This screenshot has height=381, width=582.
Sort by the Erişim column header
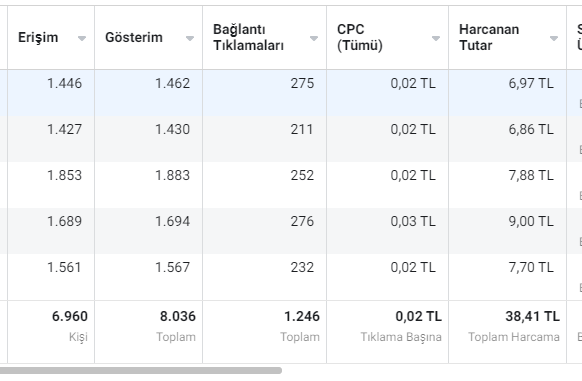click(38, 38)
